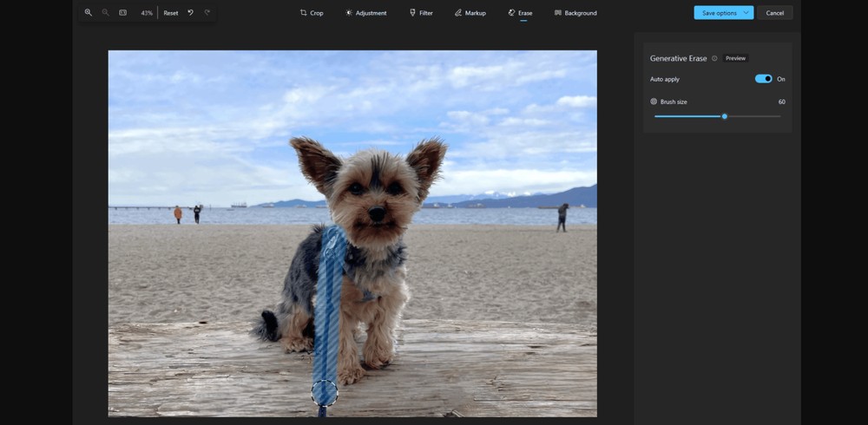Turn off the Auto apply toggle
Screen dimensions: 868x425
pyautogui.click(x=763, y=79)
